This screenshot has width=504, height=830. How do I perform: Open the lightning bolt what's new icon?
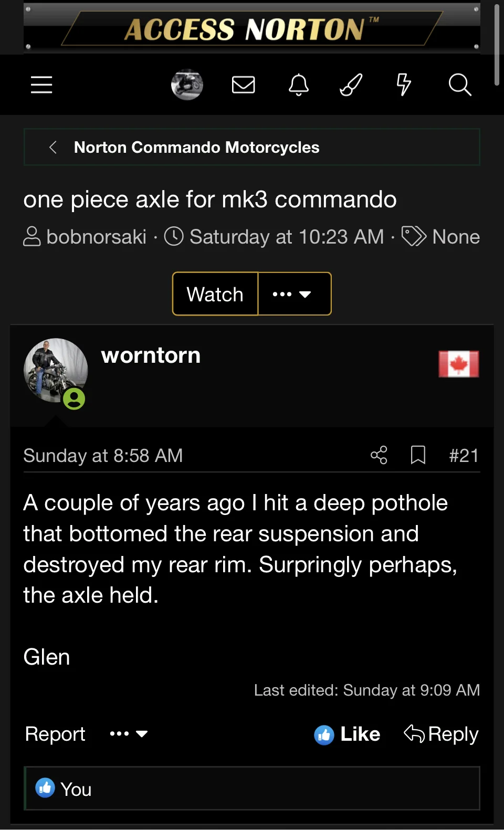pyautogui.click(x=404, y=85)
